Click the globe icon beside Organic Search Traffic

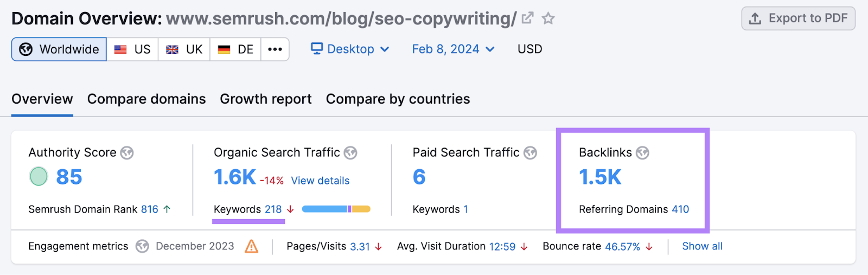(x=350, y=153)
